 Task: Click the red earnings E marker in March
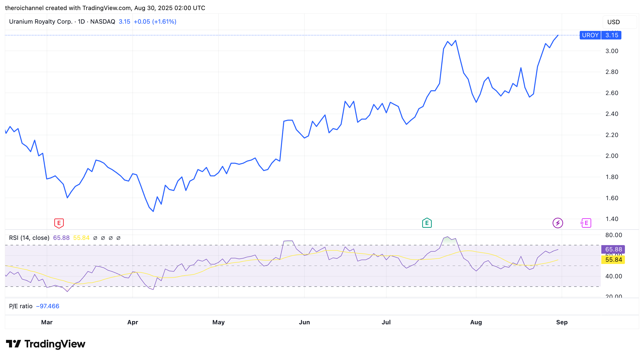(x=59, y=223)
